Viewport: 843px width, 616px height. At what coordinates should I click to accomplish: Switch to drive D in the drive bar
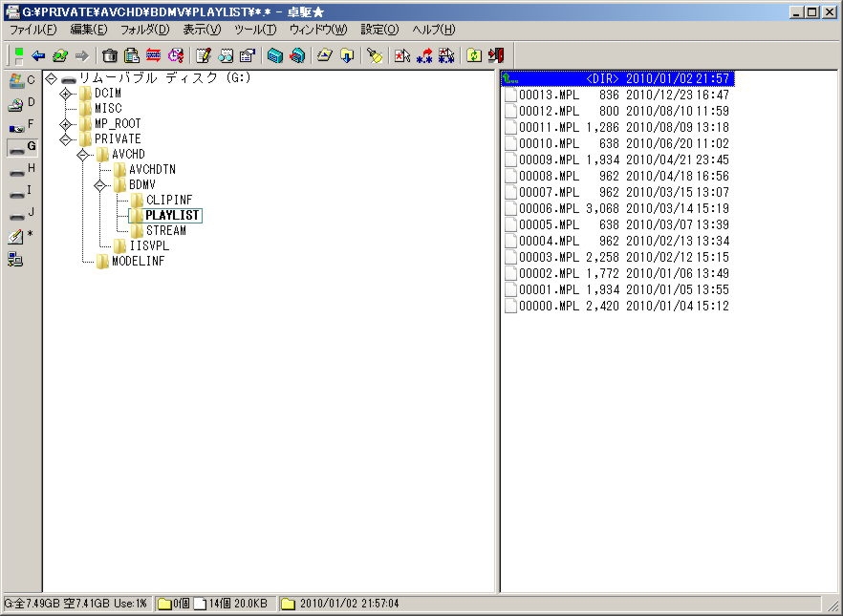point(21,103)
